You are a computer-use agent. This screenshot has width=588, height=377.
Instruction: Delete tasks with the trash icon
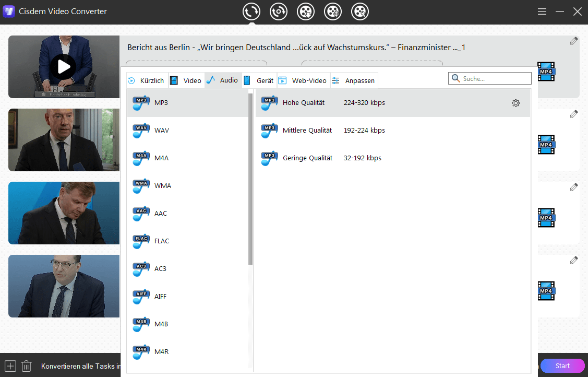click(x=26, y=366)
